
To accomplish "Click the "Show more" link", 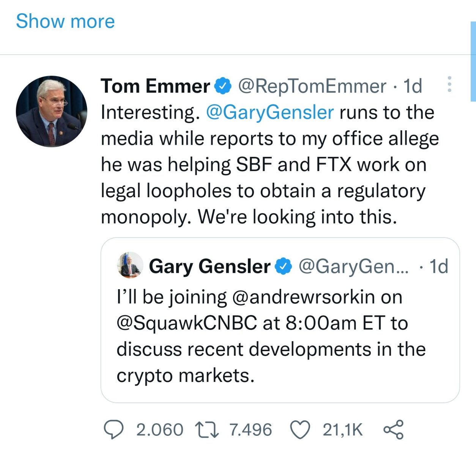I will click(65, 21).
